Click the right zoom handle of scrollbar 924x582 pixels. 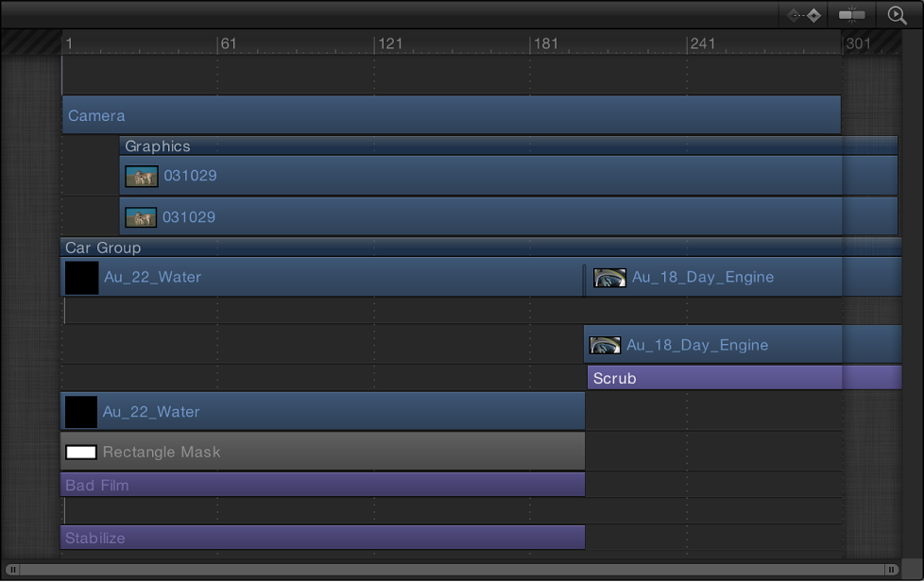point(891,570)
